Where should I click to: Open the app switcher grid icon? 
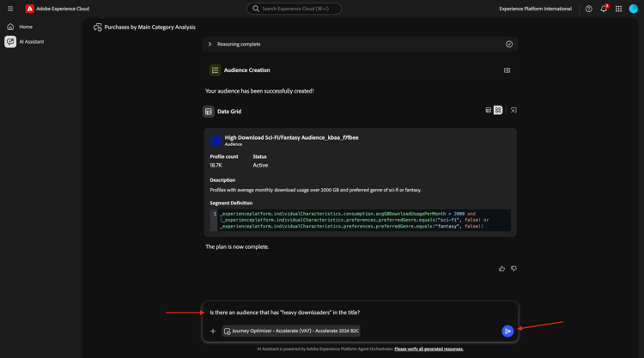tap(618, 9)
